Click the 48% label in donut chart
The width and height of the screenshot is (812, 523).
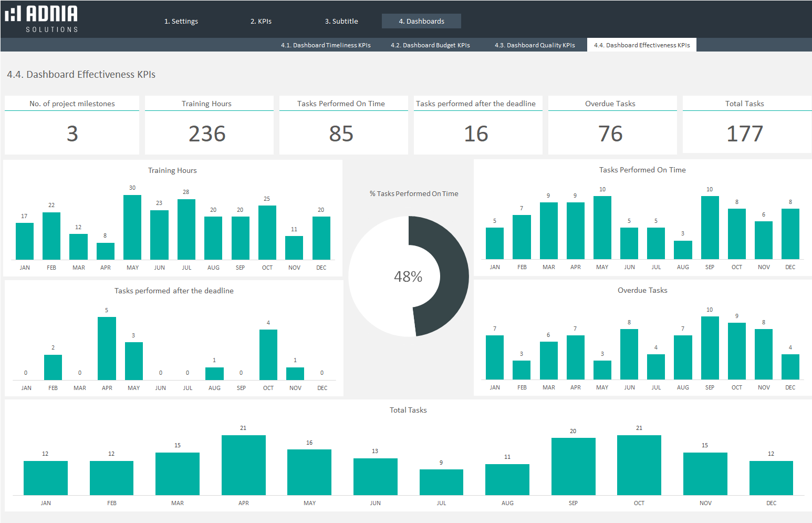(408, 276)
